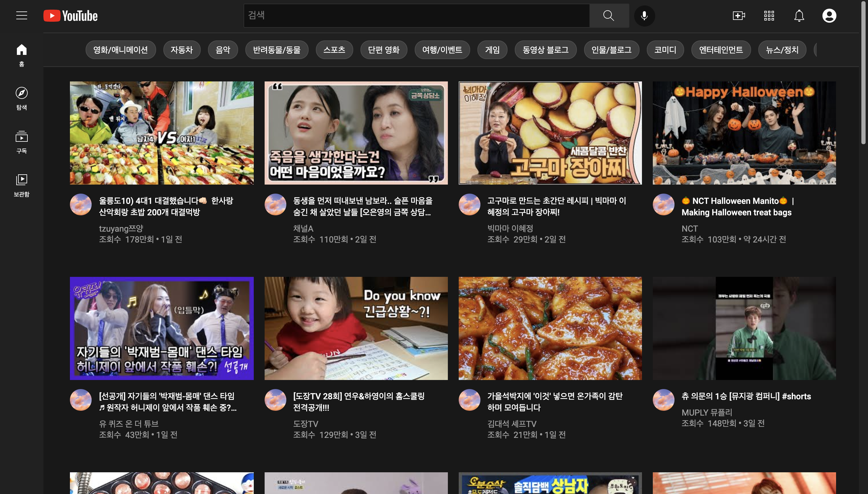
Task: Click the 채널A channel name
Action: tap(303, 228)
